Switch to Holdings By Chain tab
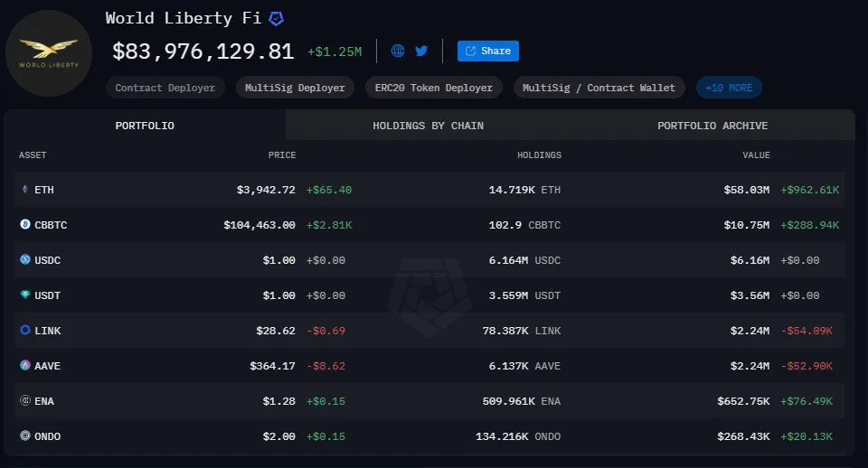Viewport: 868px width, 468px height. 428,126
